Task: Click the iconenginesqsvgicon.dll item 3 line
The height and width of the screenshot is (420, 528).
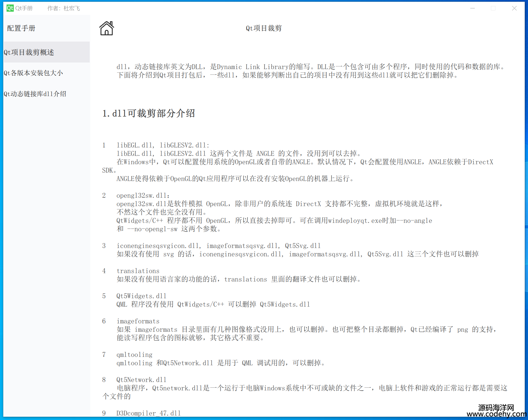Action: click(219, 246)
